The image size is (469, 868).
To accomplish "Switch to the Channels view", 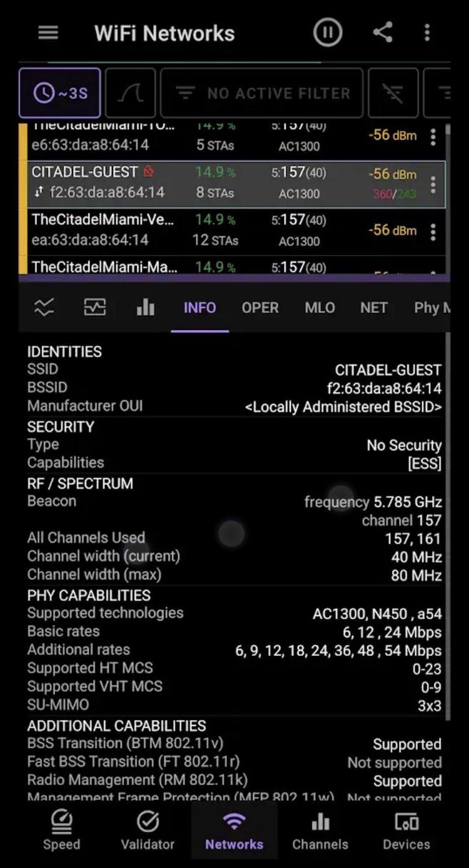I will tap(320, 829).
